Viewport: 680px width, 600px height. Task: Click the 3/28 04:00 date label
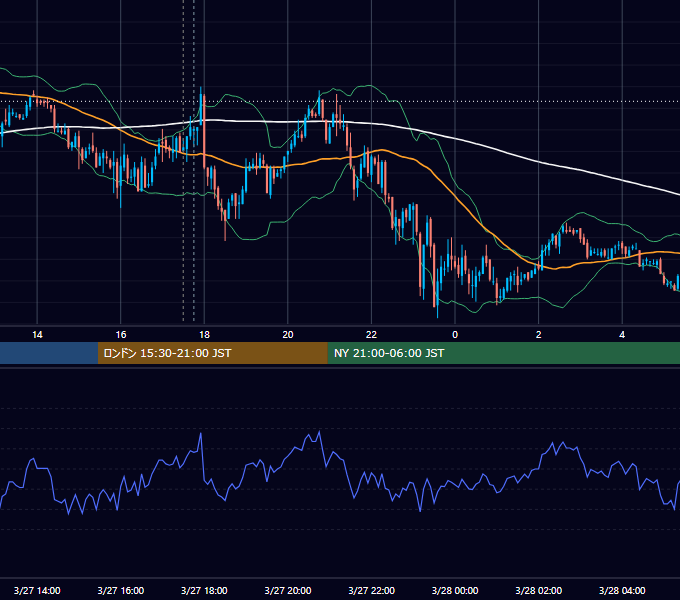click(x=622, y=590)
